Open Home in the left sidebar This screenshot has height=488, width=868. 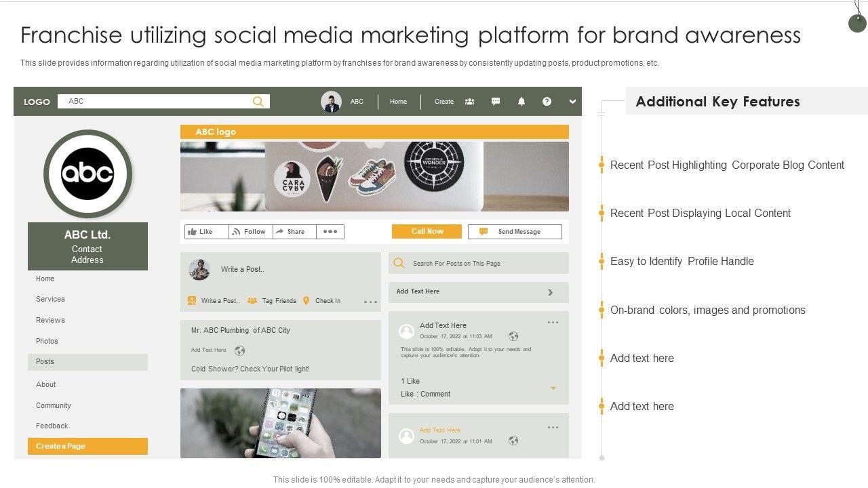click(45, 279)
